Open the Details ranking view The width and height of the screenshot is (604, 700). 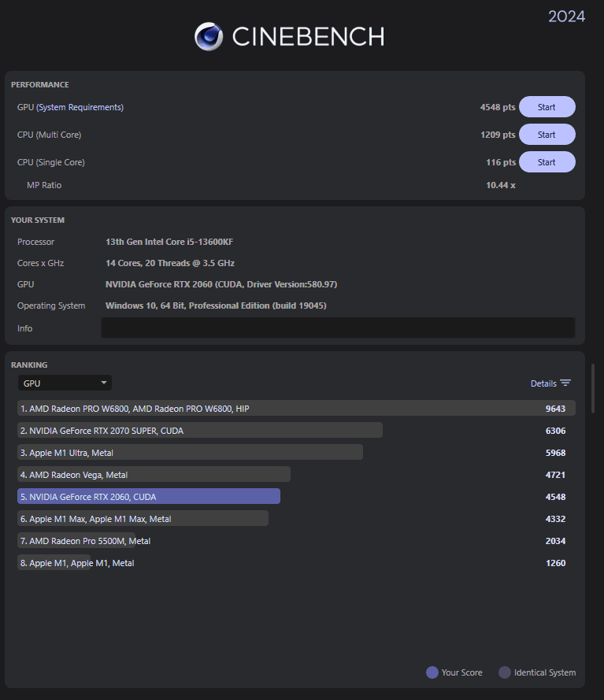coord(543,383)
